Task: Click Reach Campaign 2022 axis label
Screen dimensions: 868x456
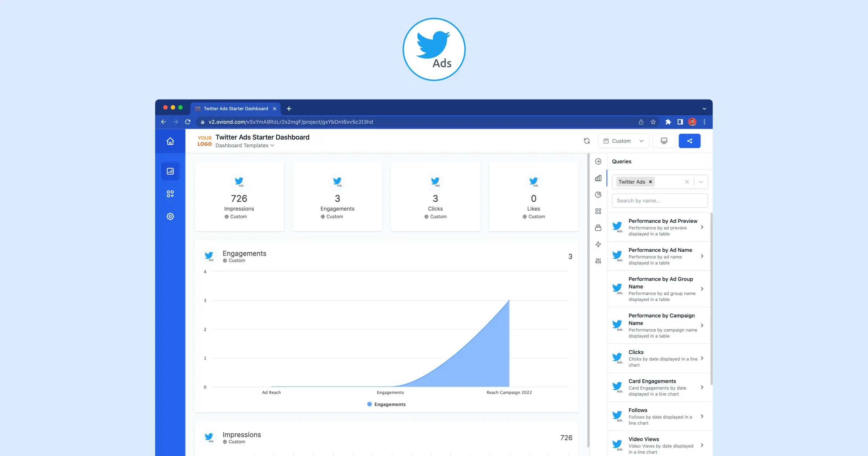Action: pos(509,392)
